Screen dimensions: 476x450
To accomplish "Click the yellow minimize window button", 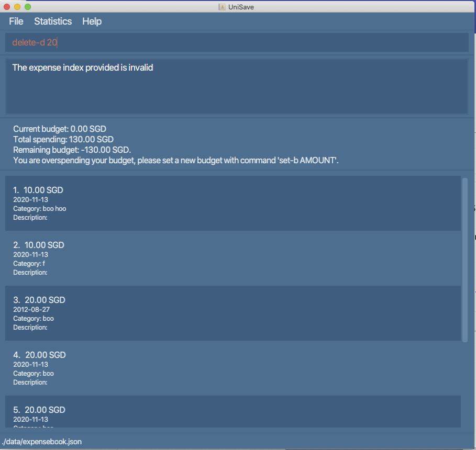I will coord(17,7).
